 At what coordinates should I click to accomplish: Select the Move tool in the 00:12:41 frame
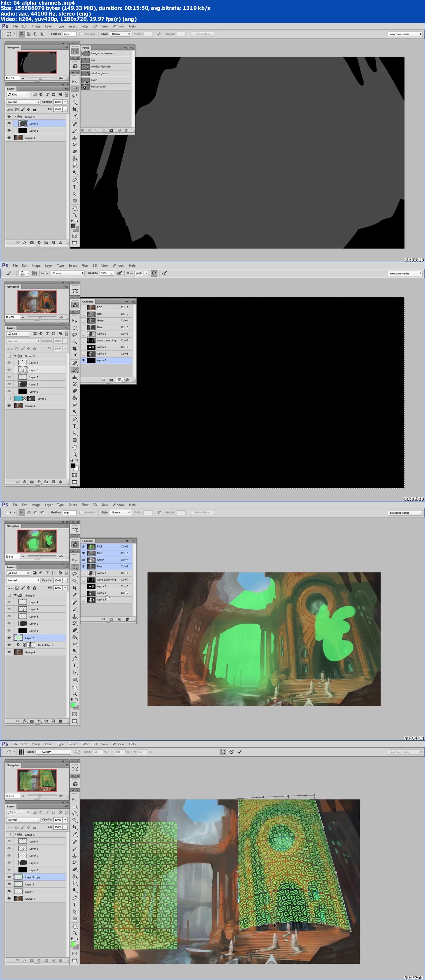(75, 799)
